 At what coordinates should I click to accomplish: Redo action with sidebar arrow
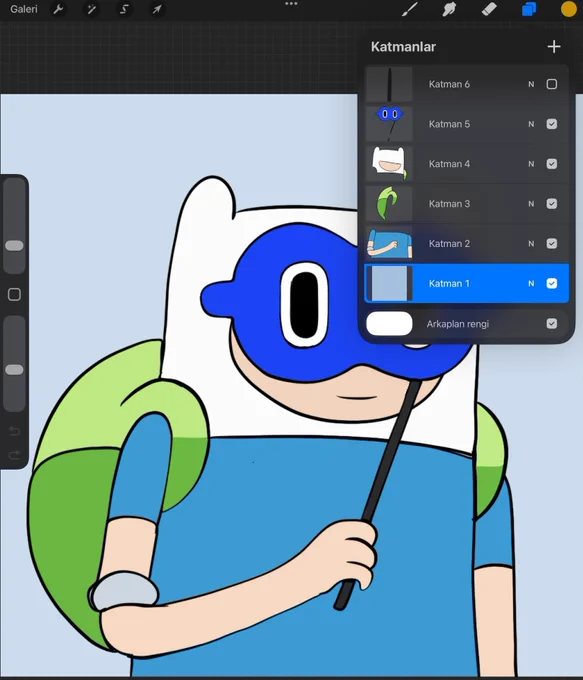coord(14,455)
